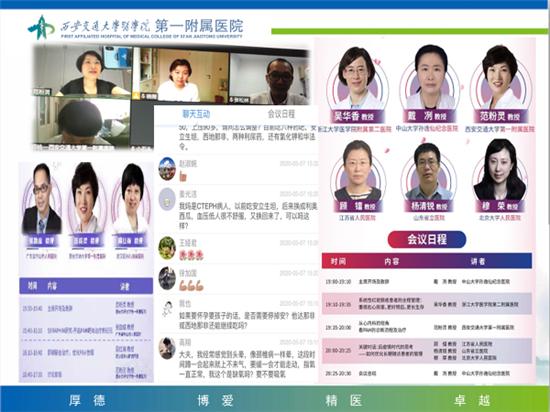
Task: Click the pointing-finger emoji in chat
Action: pyautogui.click(x=183, y=176)
